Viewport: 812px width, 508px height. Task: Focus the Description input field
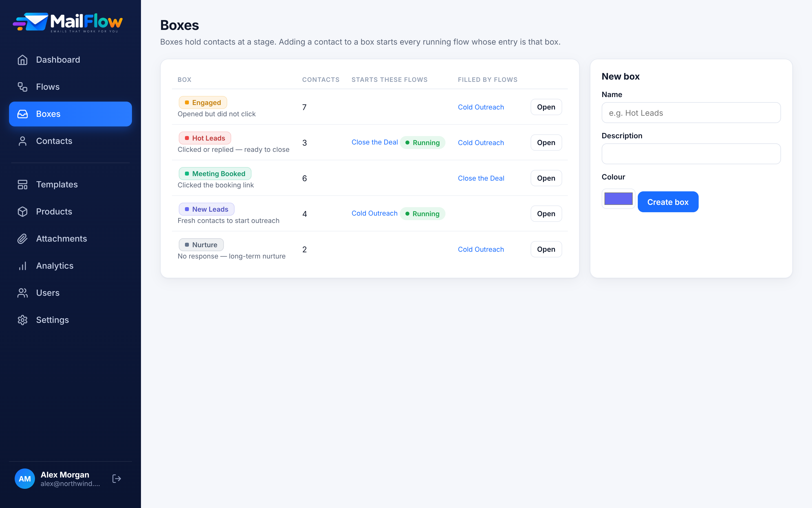[691, 154]
